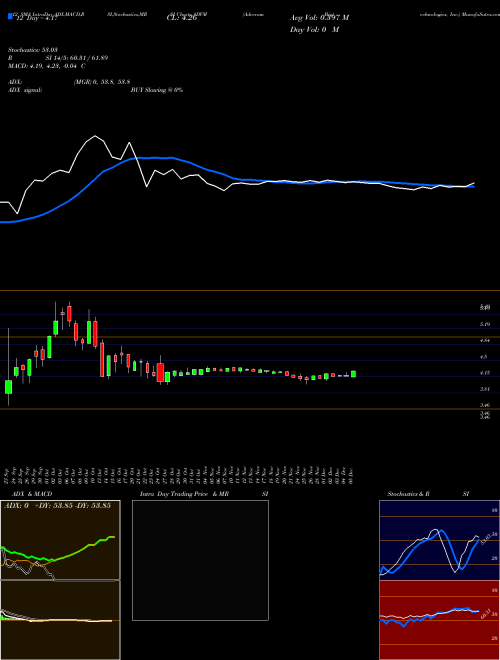Click the "ADX signal:" label
This screenshot has width=500, height=660.
tap(24, 90)
